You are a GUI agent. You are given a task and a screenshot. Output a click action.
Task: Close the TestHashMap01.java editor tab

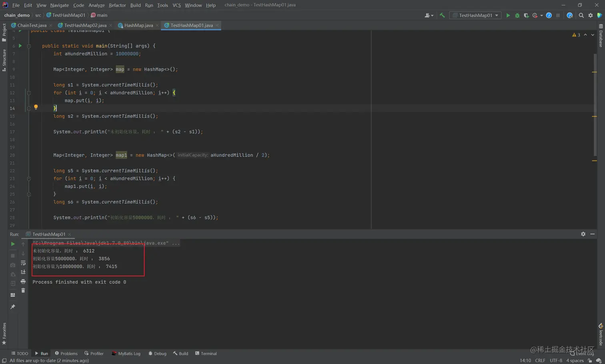pos(217,25)
